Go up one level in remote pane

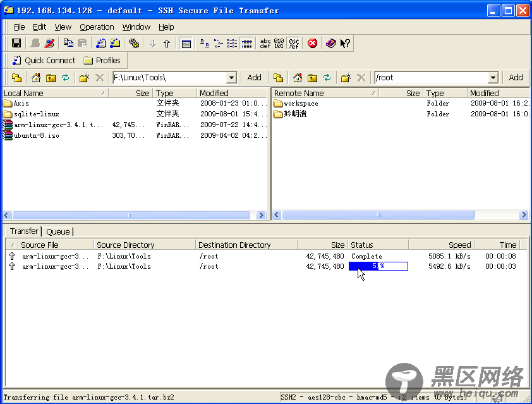coord(313,78)
